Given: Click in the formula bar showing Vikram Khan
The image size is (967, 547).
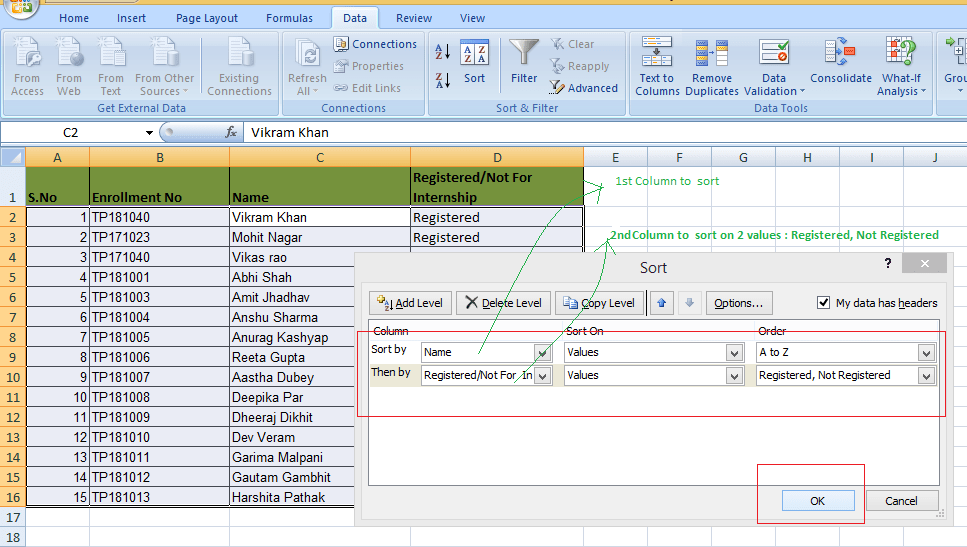Looking at the screenshot, I should [604, 133].
